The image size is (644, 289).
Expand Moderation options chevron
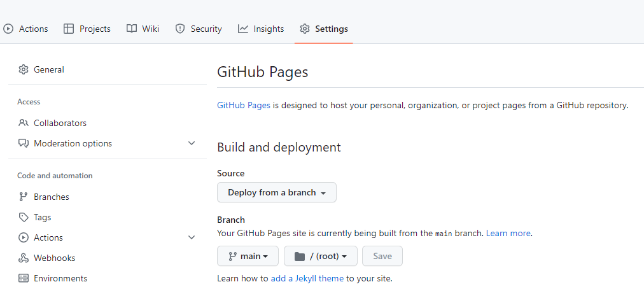click(x=192, y=143)
